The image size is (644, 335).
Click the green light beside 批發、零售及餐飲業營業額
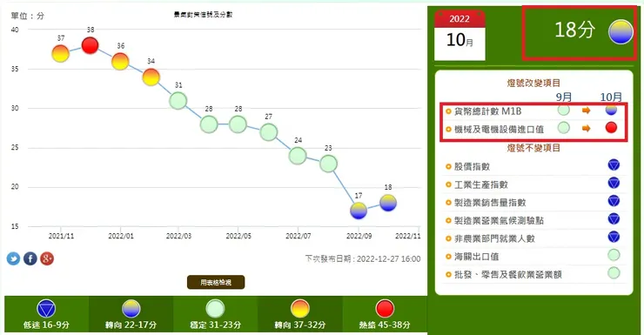pos(614,273)
